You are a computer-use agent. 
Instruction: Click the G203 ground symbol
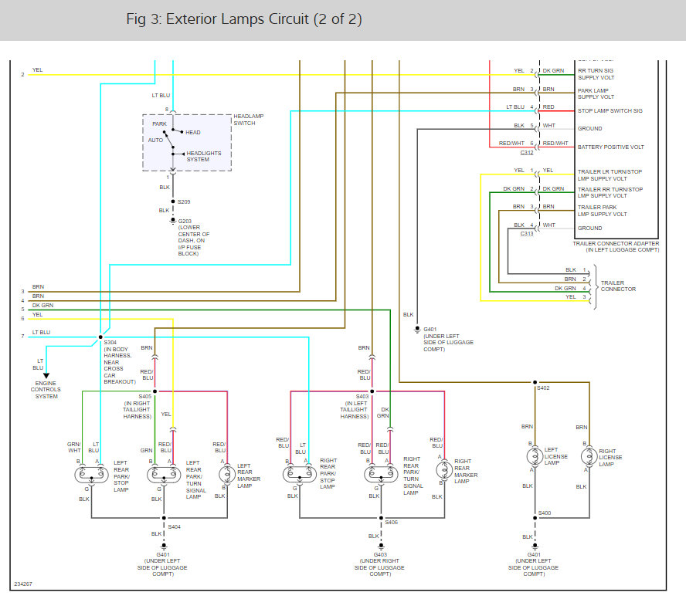(173, 222)
